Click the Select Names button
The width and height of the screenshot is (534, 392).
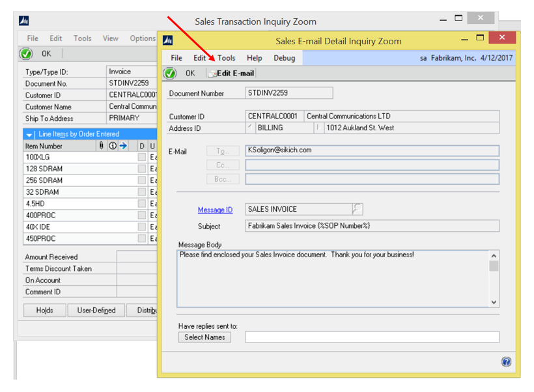click(x=204, y=337)
